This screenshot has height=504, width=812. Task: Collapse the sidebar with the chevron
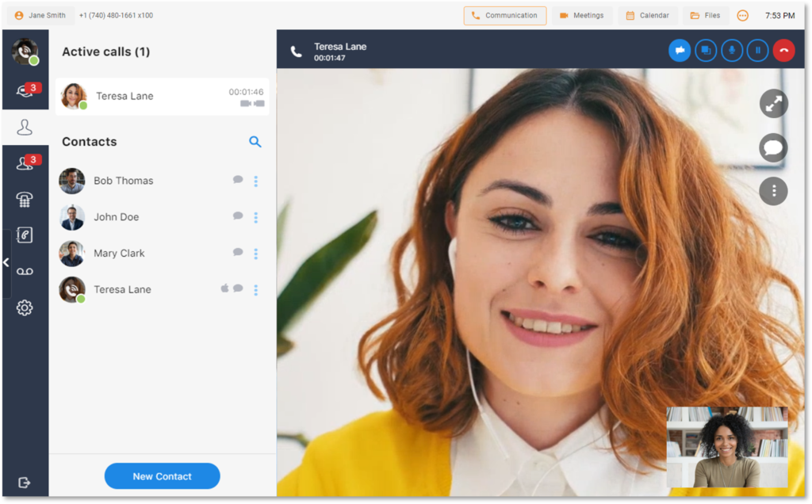(6, 262)
